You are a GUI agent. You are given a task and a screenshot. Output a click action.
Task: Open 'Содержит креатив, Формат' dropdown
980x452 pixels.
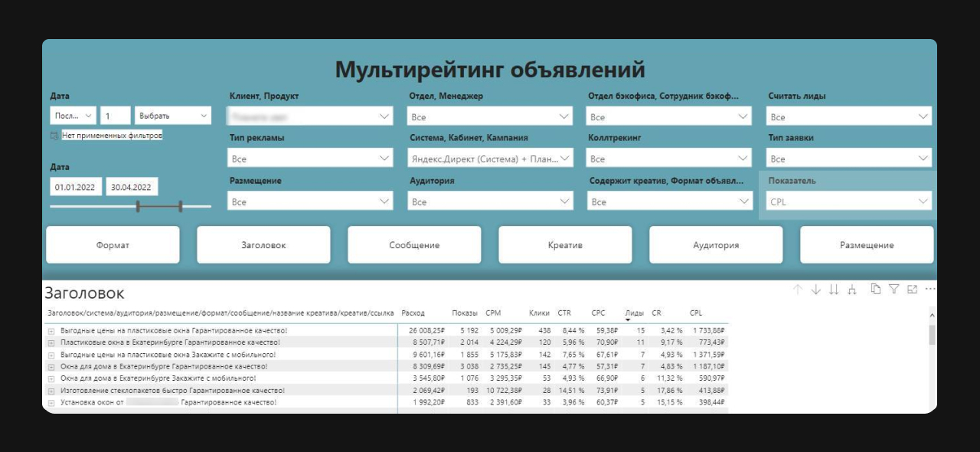[x=669, y=201]
